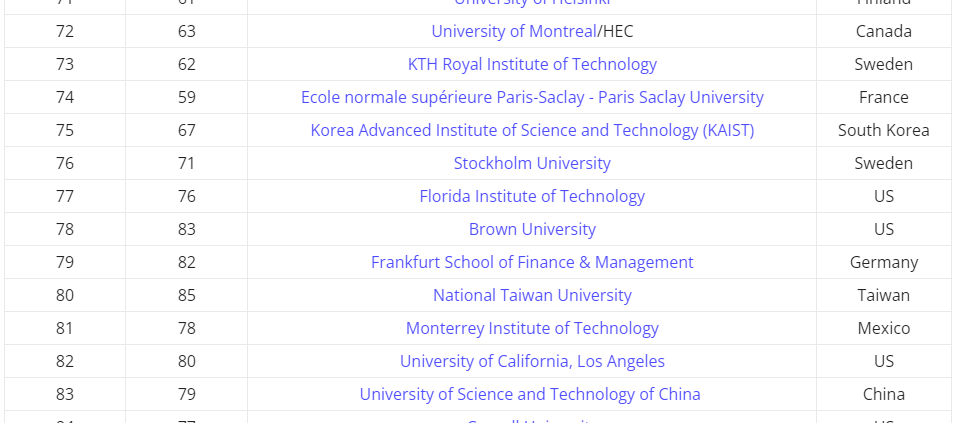Select rank 72 cell in first column
The height and width of the screenshot is (423, 955).
tap(65, 31)
